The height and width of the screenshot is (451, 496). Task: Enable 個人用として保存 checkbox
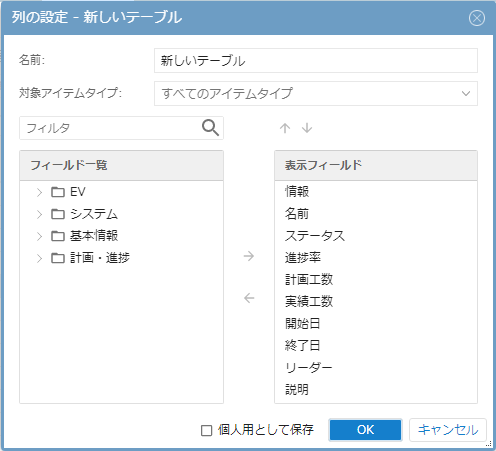click(x=207, y=430)
